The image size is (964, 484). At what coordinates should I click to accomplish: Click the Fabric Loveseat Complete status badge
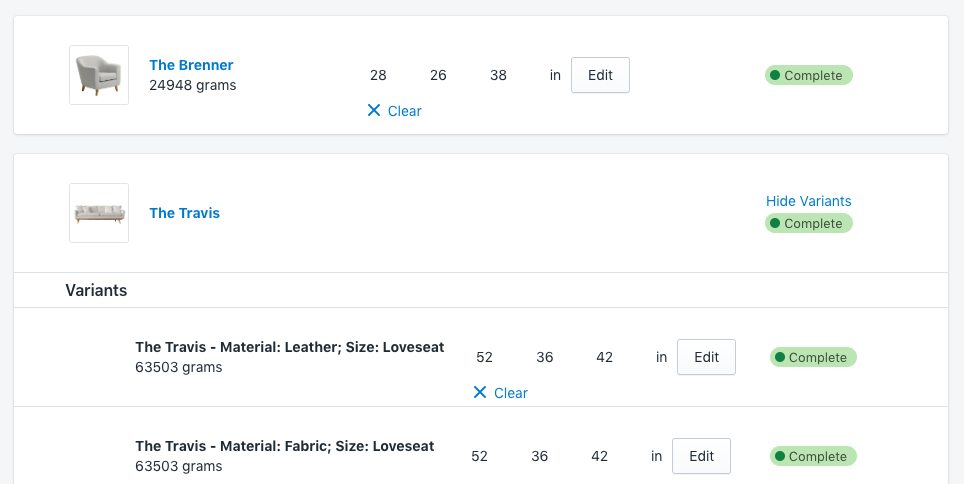813,456
